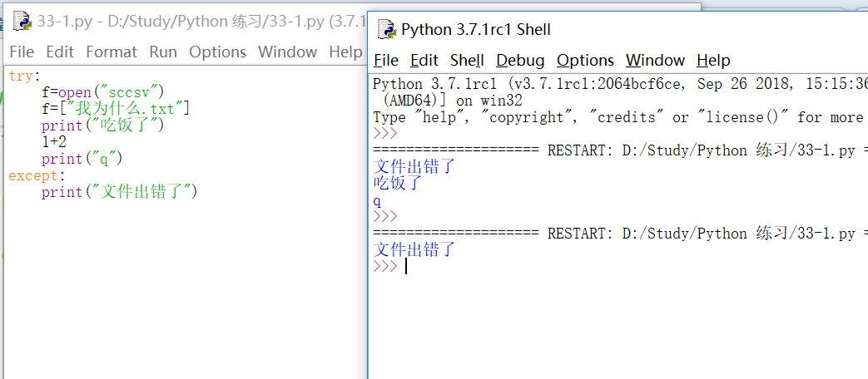The height and width of the screenshot is (379, 868).
Task: Click the Python Shell window title icon
Action: point(386,29)
